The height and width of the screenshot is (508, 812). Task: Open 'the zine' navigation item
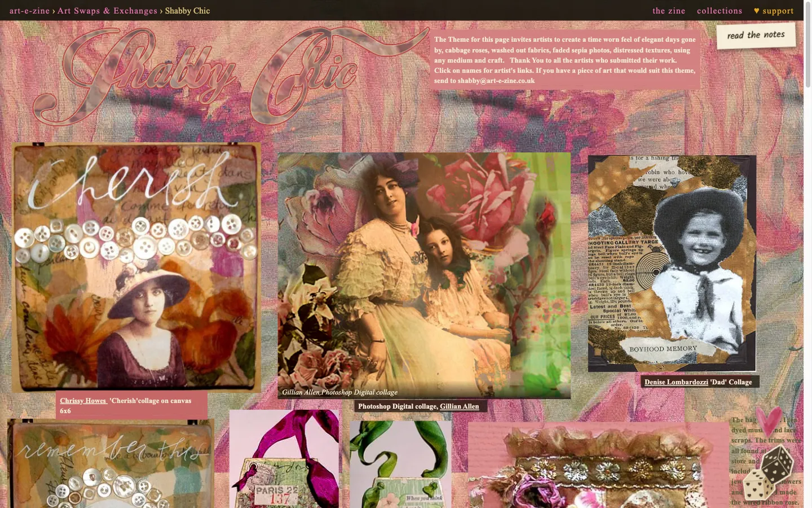pos(669,11)
